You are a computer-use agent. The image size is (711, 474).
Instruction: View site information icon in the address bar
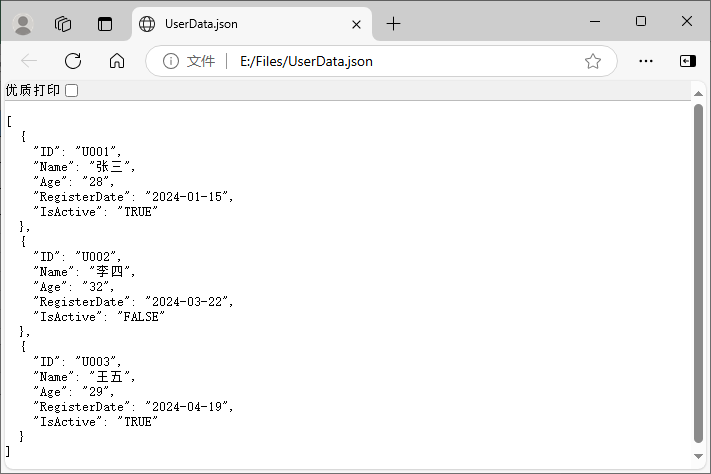tap(170, 61)
